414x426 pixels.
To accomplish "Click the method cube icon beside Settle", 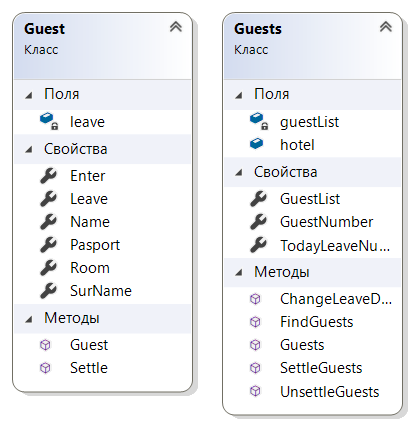I will tap(45, 368).
